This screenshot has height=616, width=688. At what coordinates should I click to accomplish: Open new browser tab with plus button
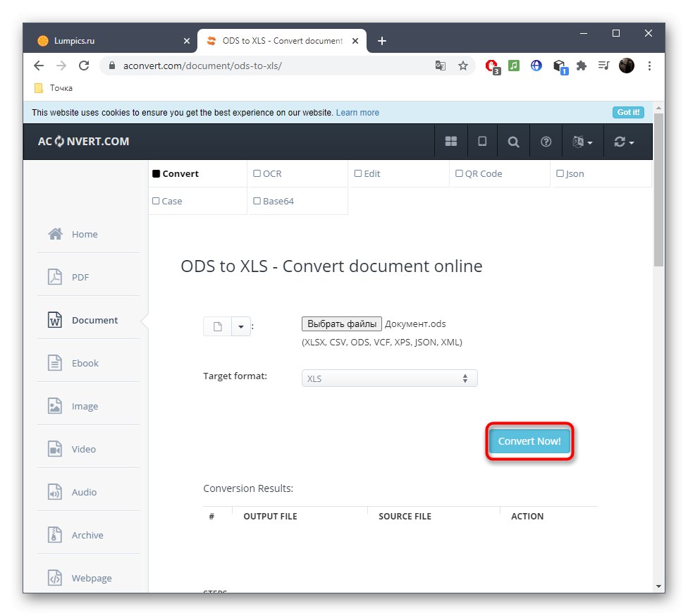point(382,41)
